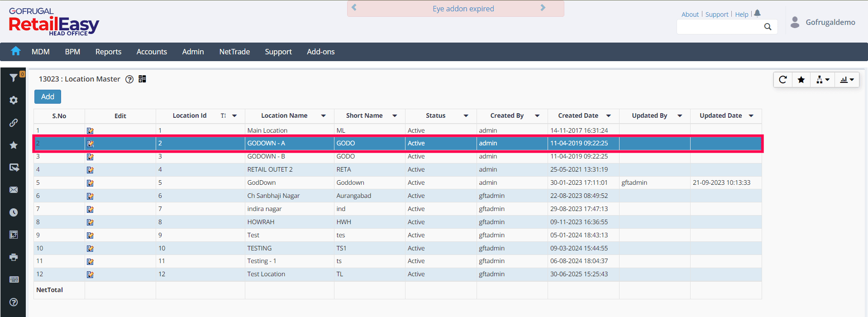Refresh the Location Master report
The width and height of the screenshot is (868, 317).
click(x=783, y=80)
